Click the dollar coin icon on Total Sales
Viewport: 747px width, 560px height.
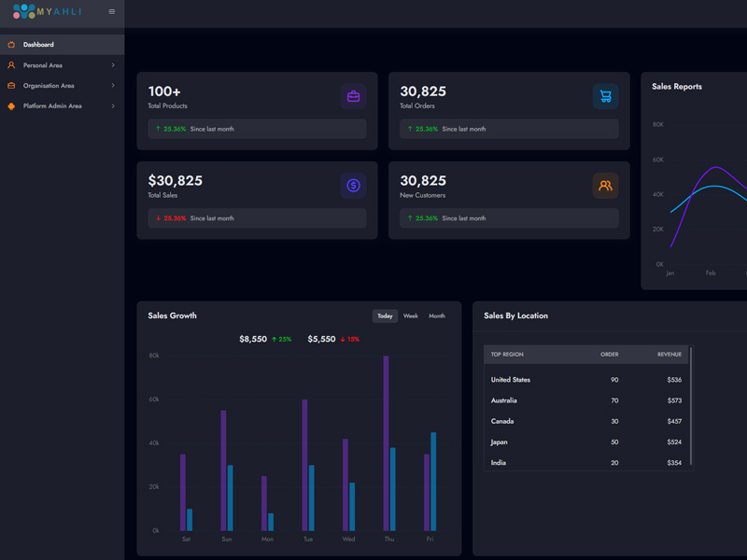[353, 186]
